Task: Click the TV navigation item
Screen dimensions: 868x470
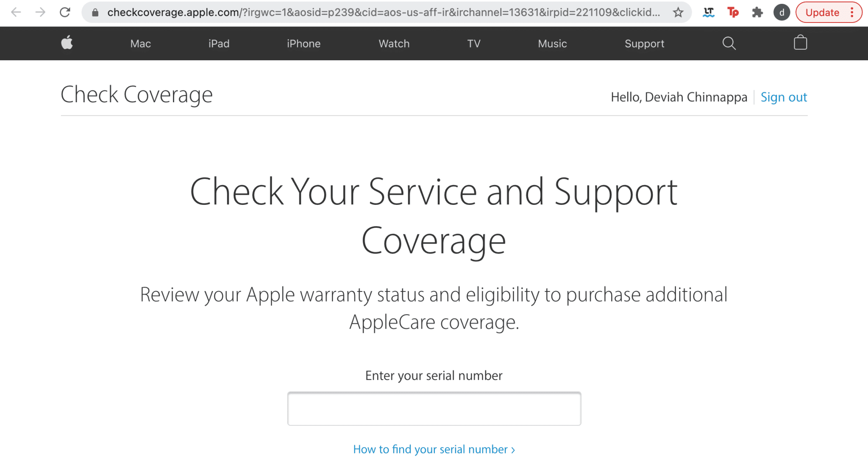Action: pos(474,43)
